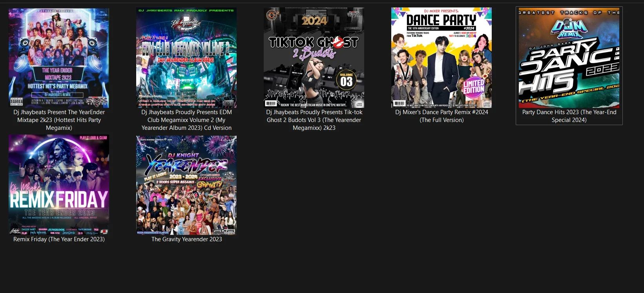Open Party Dance Hits 2023 album cover
Image resolution: width=644 pixels, height=293 pixels.
pyautogui.click(x=569, y=58)
